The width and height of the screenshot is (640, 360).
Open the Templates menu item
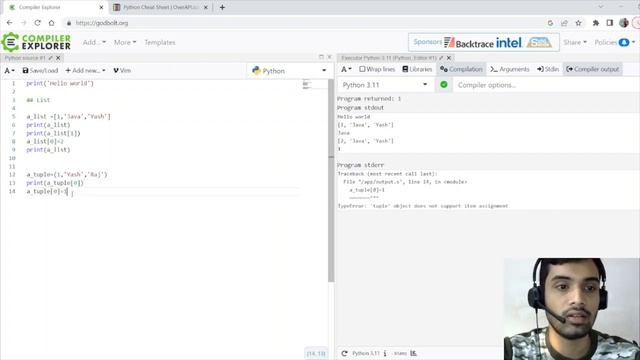point(160,42)
